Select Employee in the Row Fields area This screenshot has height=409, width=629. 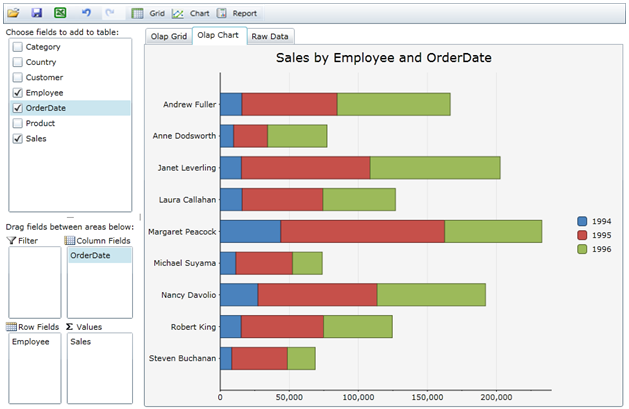pos(30,342)
